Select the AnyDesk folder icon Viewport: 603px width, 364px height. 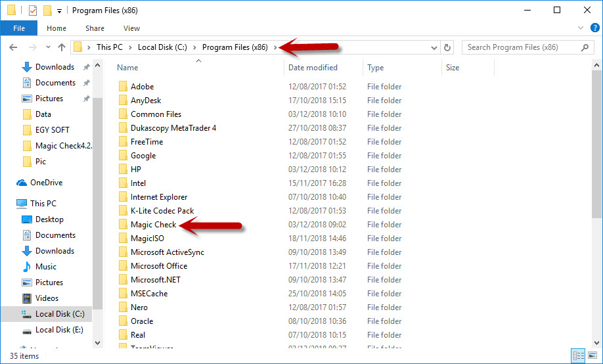[123, 100]
